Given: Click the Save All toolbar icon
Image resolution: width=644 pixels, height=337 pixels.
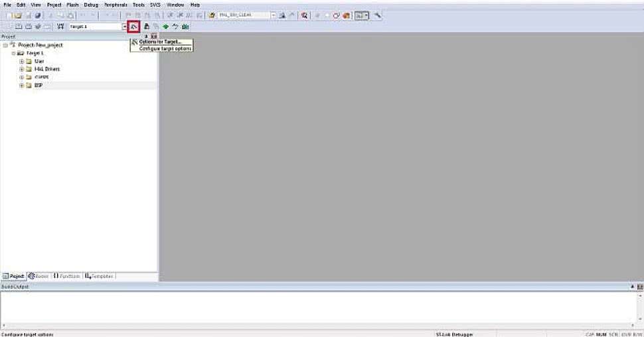Looking at the screenshot, I should (38, 15).
